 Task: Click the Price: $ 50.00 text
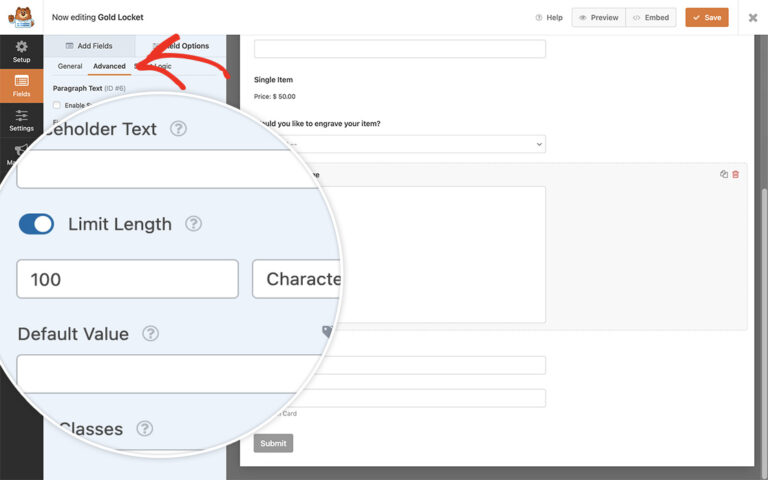coord(275,96)
